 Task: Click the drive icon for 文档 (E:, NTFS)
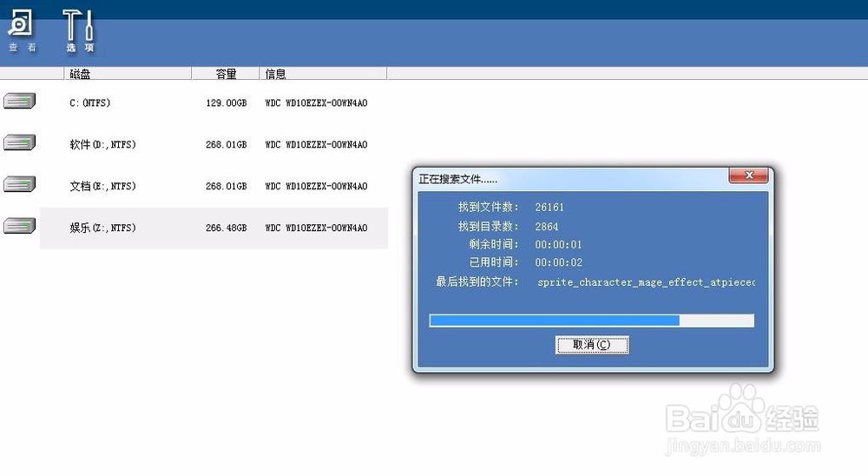[19, 184]
